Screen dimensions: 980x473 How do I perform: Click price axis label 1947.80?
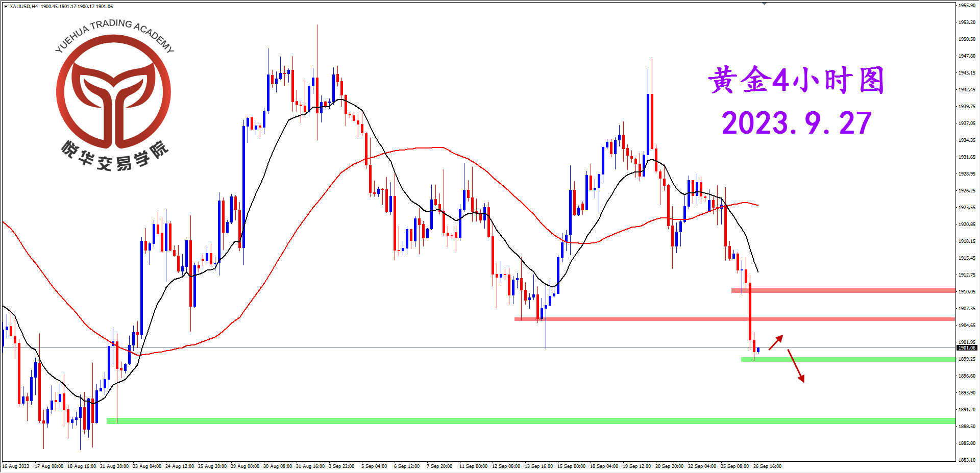coord(967,56)
